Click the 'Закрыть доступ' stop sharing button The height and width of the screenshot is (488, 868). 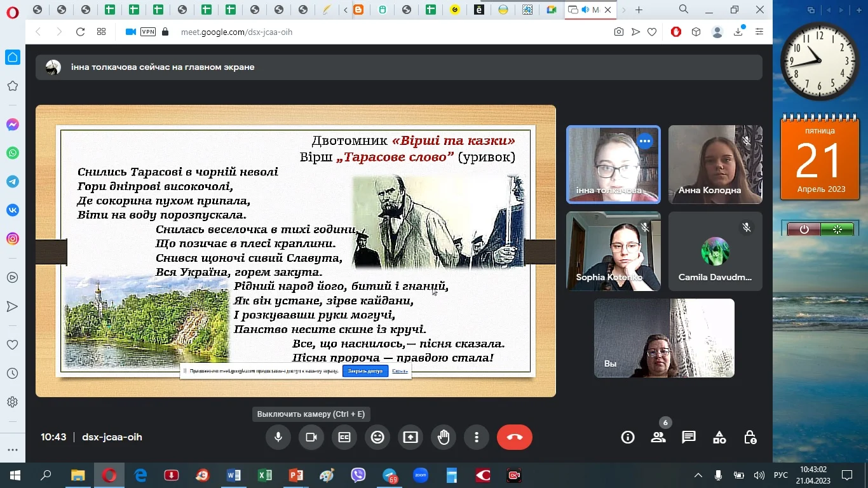[365, 371]
